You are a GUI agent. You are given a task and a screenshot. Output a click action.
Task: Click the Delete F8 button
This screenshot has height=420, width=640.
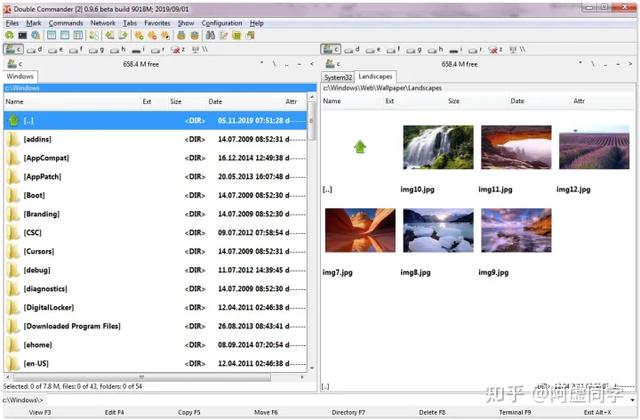(432, 412)
